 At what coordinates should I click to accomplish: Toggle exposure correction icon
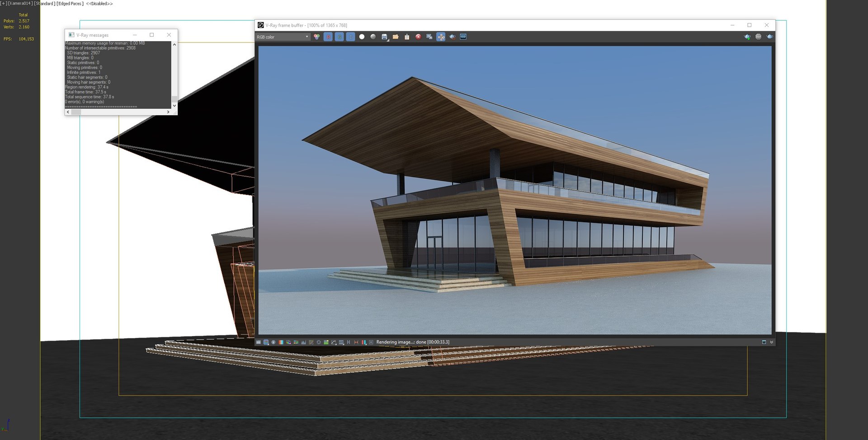point(319,342)
